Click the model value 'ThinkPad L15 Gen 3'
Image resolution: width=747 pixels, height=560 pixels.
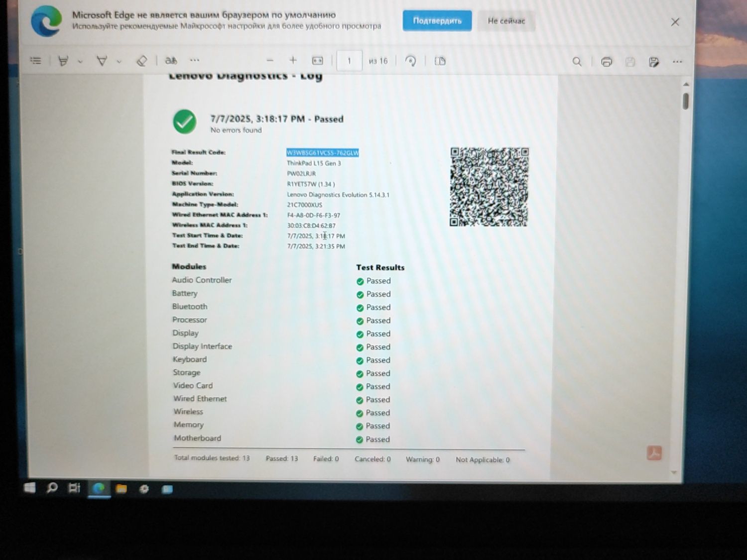pyautogui.click(x=314, y=163)
